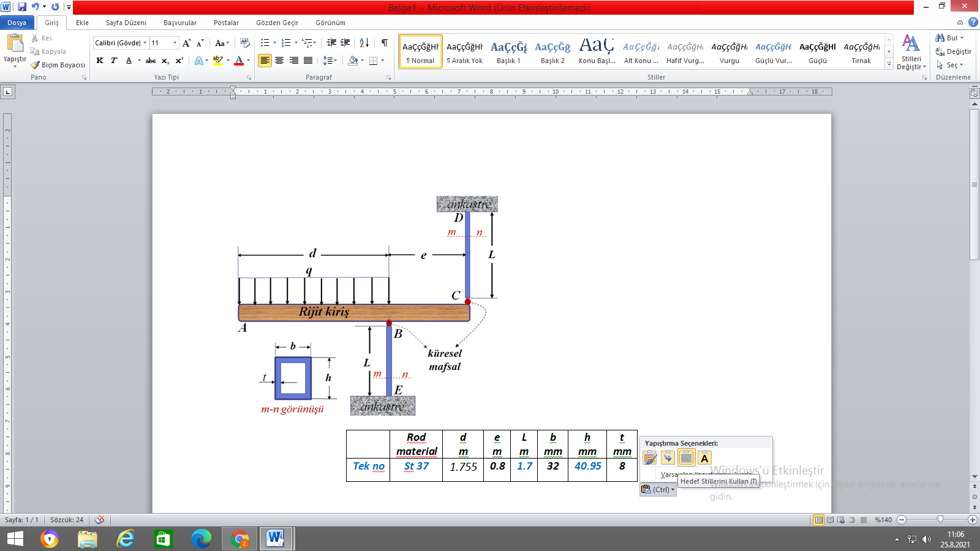980x551 pixels.
Task: Click the clear formatting eraser icon
Action: (245, 43)
